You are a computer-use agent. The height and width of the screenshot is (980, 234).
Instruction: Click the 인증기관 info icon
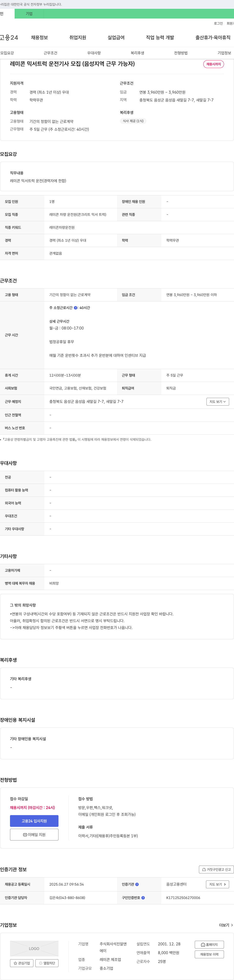click(137, 884)
